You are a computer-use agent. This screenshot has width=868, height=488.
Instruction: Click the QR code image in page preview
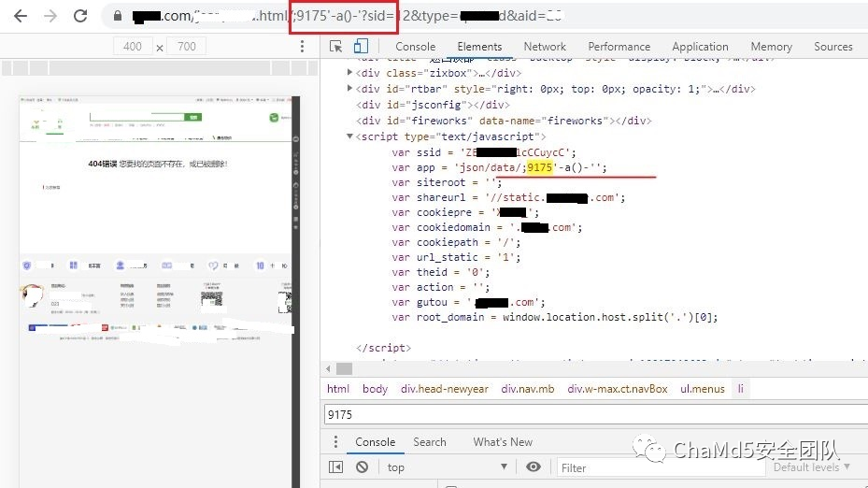211,299
